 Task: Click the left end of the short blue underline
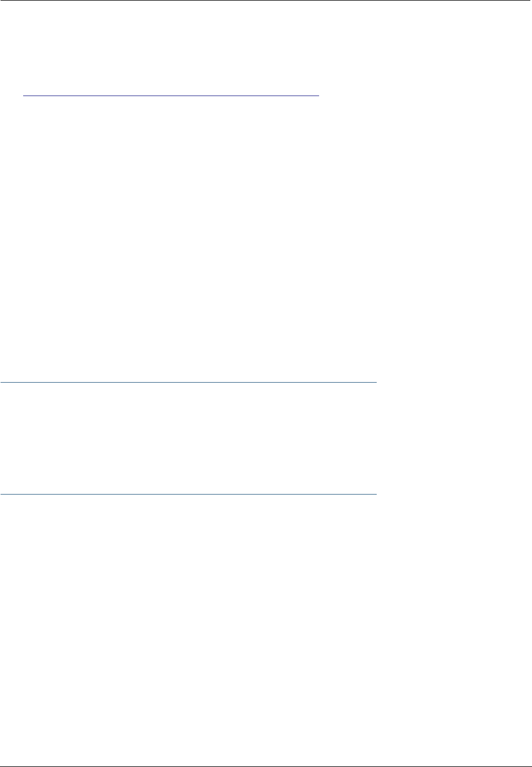(x=24, y=96)
